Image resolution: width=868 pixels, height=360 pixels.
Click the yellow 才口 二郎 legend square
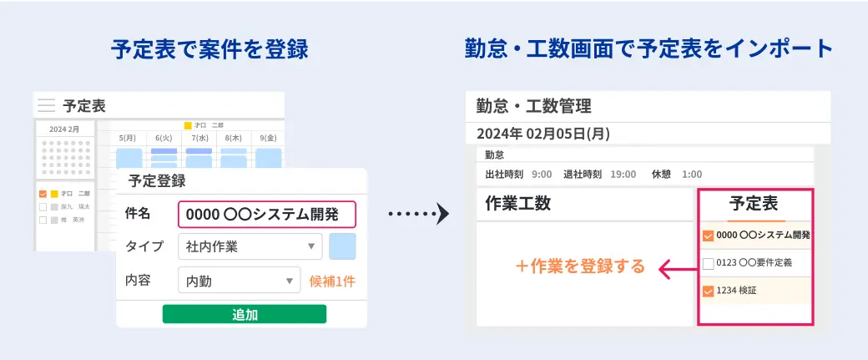(x=189, y=126)
